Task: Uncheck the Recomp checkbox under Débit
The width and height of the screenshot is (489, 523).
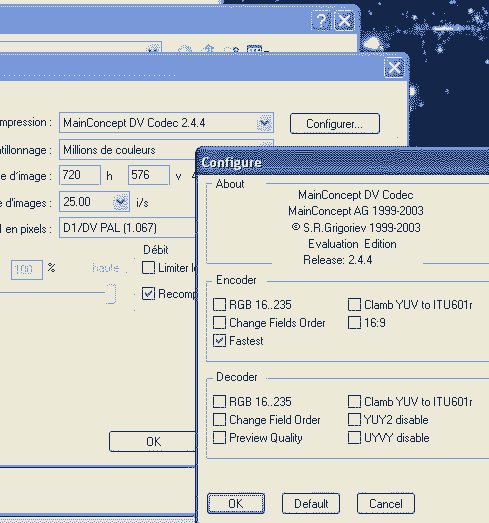Action: pyautogui.click(x=148, y=294)
